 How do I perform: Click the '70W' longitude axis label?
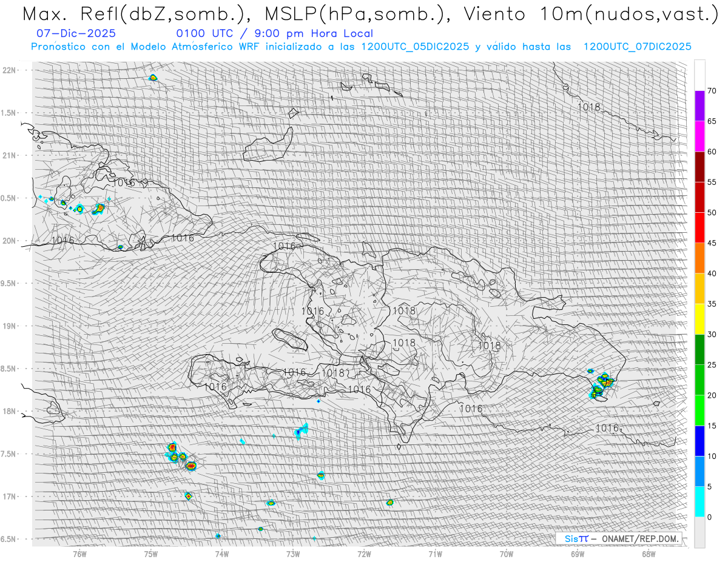[506, 554]
